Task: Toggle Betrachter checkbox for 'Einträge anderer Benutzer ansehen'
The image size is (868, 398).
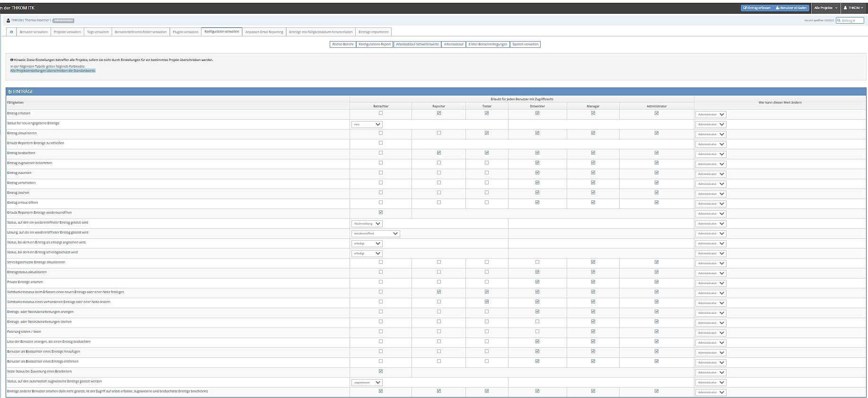Action: tap(381, 391)
